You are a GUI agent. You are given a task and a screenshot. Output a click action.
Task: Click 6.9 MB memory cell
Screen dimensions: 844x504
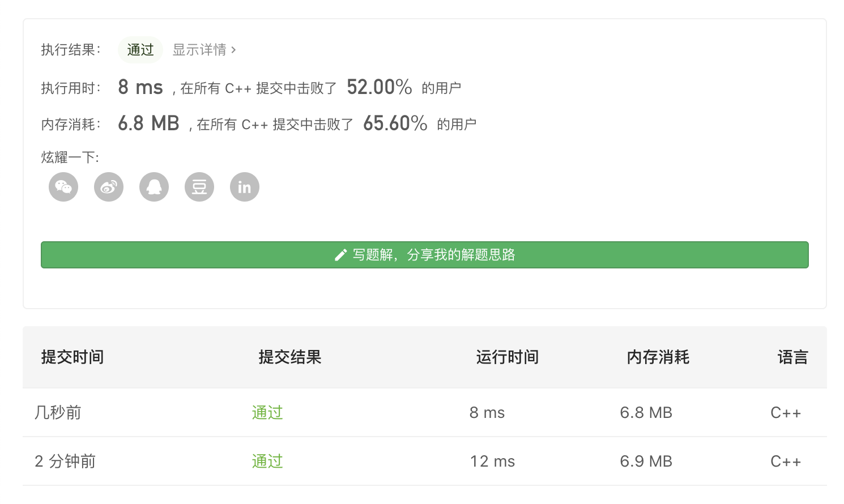(x=646, y=462)
